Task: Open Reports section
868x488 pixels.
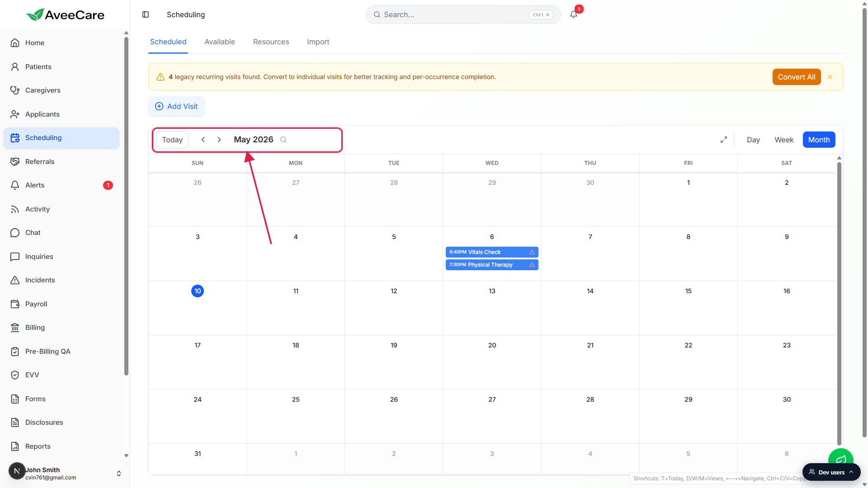Action: click(x=61, y=446)
